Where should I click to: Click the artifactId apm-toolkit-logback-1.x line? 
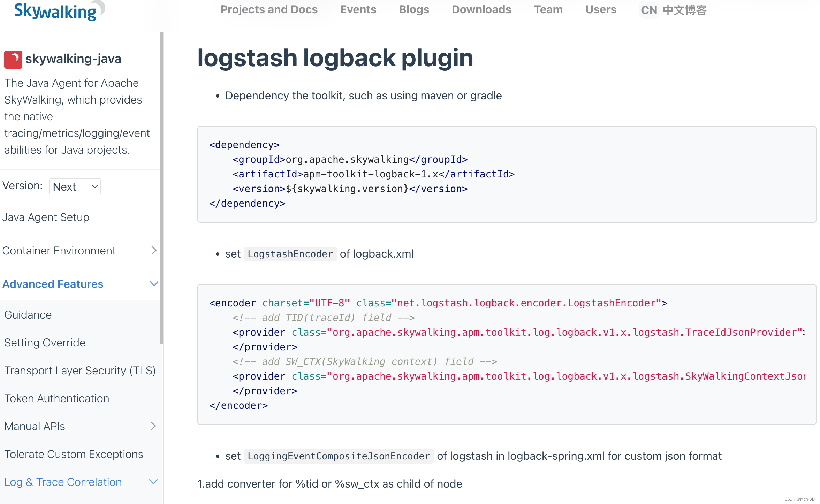tap(373, 174)
